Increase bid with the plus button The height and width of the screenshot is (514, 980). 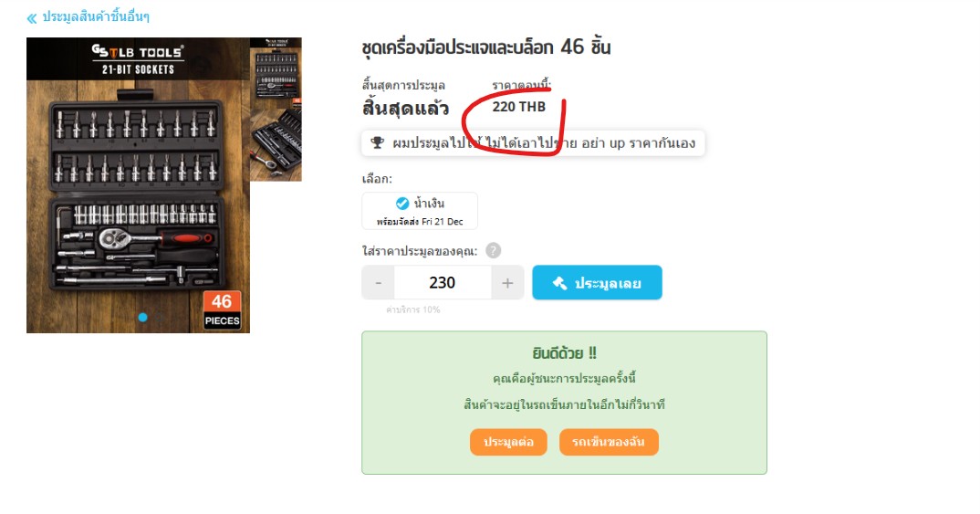507,283
